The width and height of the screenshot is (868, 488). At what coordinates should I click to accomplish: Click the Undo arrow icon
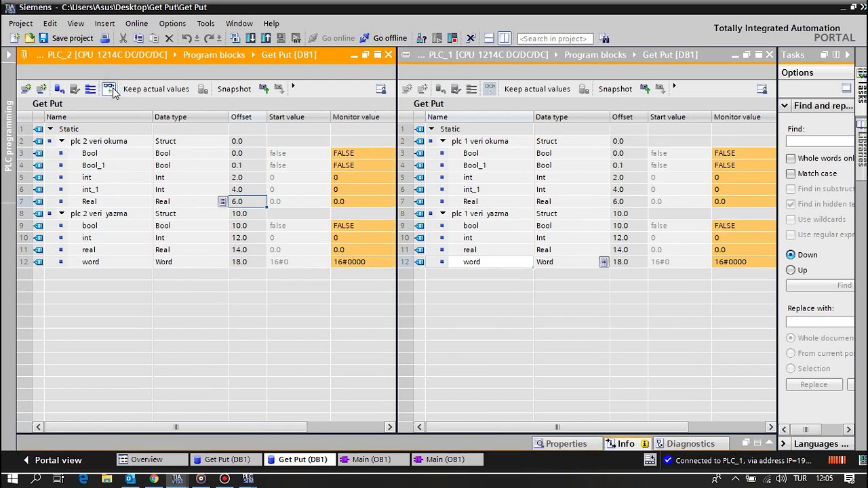186,38
